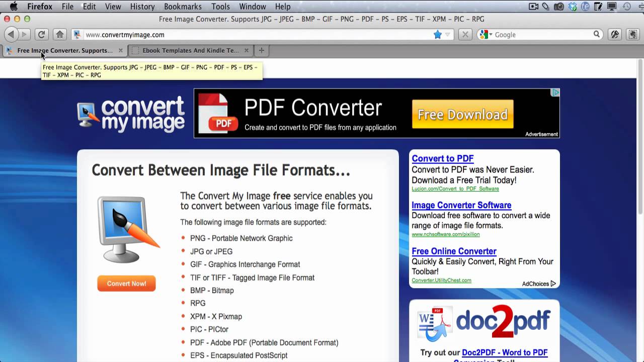The width and height of the screenshot is (644, 362).
Task: Click the 'TIF or TIFF - Tagged Image File Format' item
Action: tap(252, 278)
